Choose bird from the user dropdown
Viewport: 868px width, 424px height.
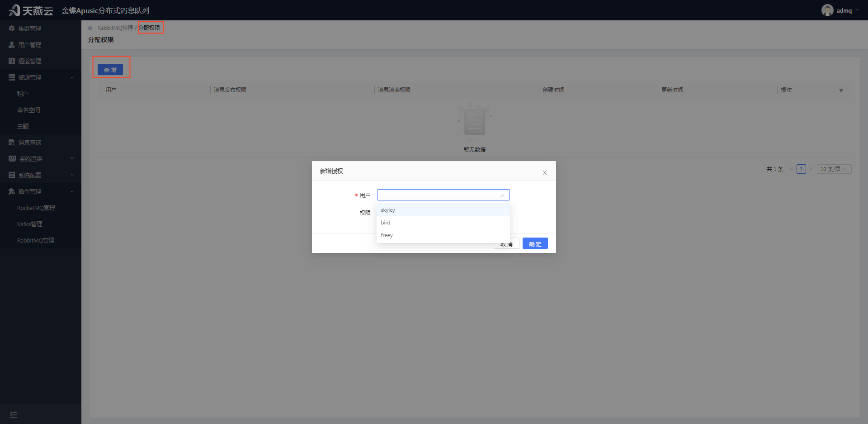pyautogui.click(x=443, y=223)
